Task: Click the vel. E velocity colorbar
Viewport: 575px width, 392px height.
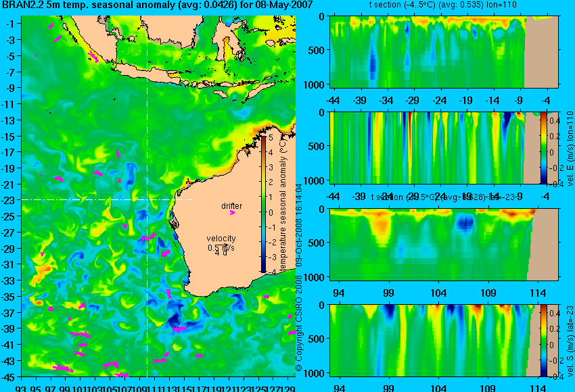Action: pyautogui.click(x=543, y=147)
